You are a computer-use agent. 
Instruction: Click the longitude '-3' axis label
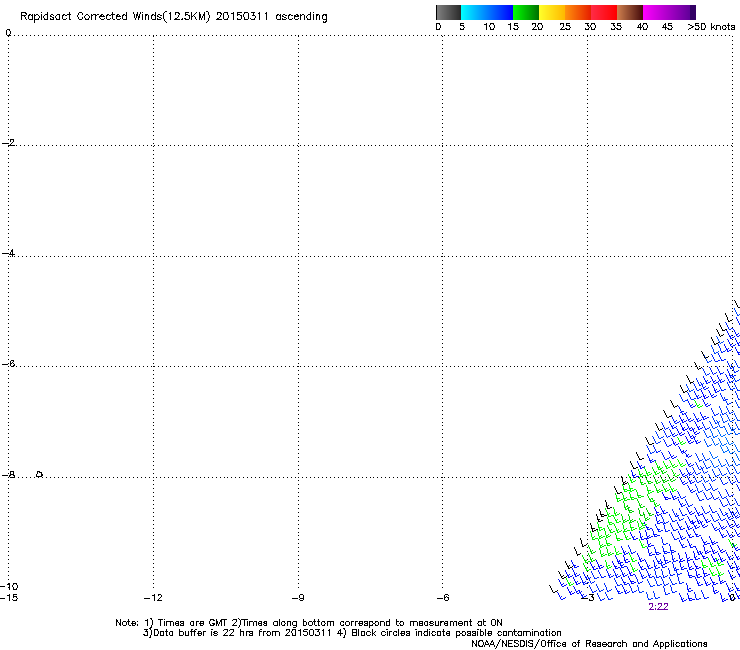588,598
